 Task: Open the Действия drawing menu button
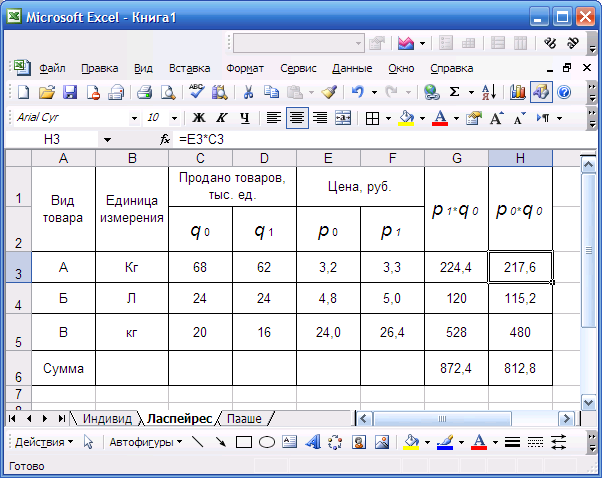[43, 442]
